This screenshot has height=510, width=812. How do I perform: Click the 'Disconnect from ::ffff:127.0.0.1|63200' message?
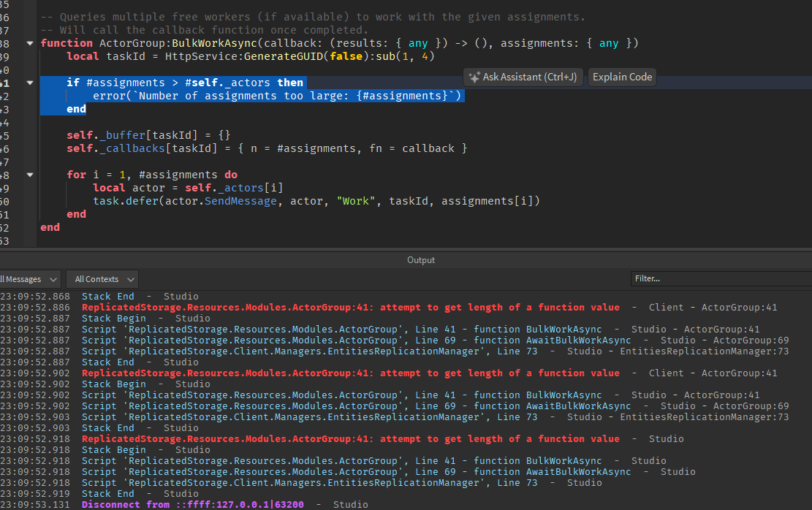point(193,504)
